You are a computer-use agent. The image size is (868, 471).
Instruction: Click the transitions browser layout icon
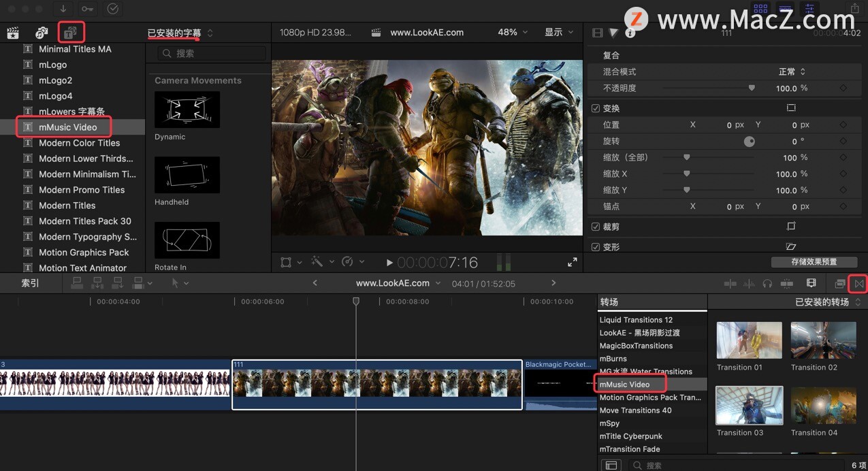click(x=611, y=466)
